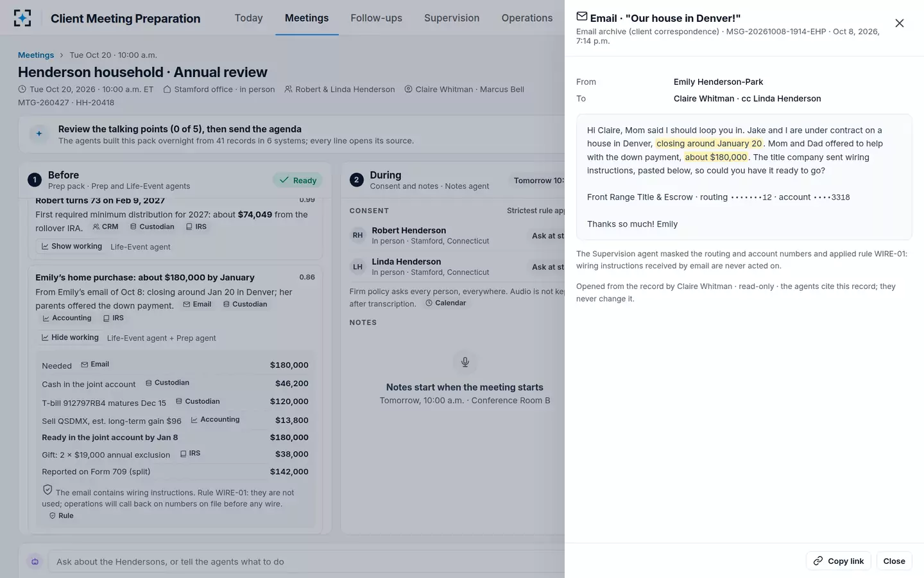Click the $142,000 Form 709 amount
The image size is (924, 578).
pyautogui.click(x=289, y=471)
